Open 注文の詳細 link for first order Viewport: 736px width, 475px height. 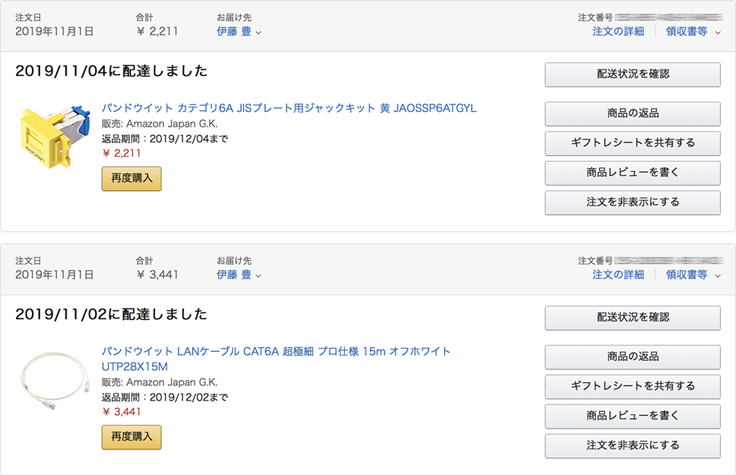618,32
